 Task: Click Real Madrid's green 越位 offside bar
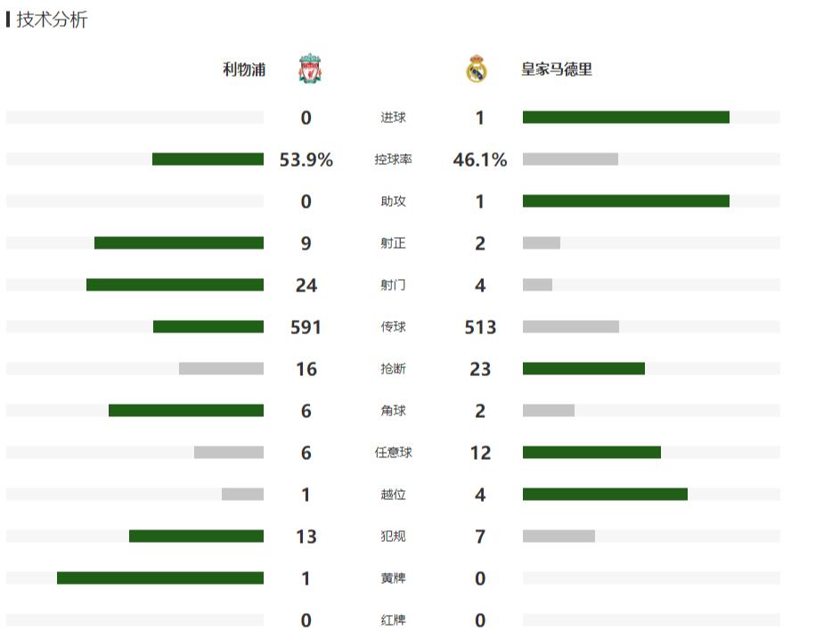[x=605, y=494]
